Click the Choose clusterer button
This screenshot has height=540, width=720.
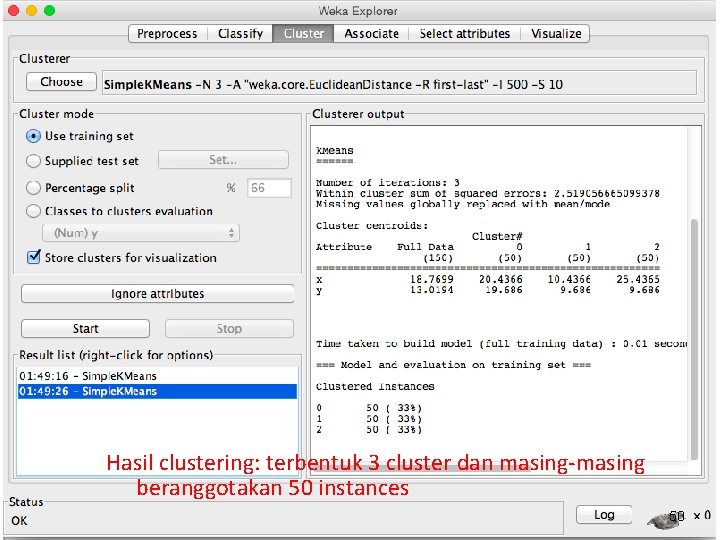62,82
